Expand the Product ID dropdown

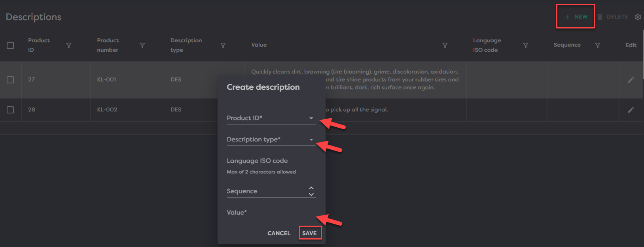tap(311, 118)
